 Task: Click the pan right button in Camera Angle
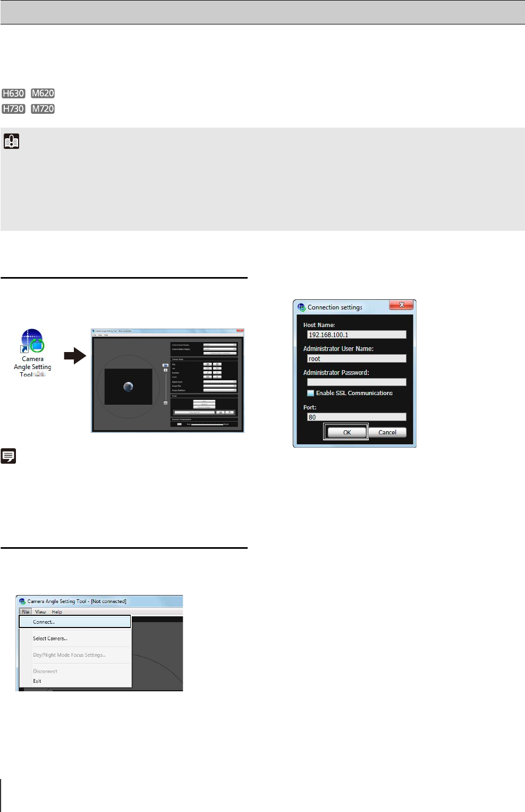click(x=217, y=364)
